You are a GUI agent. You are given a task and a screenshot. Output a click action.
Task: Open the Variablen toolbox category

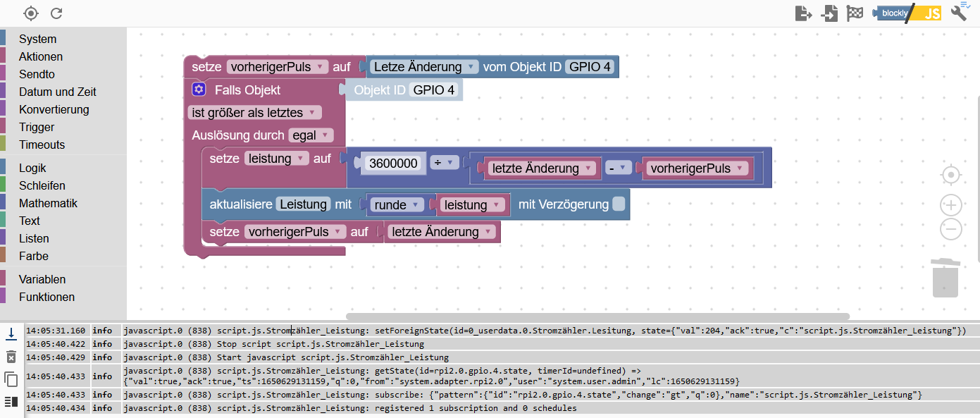42,279
